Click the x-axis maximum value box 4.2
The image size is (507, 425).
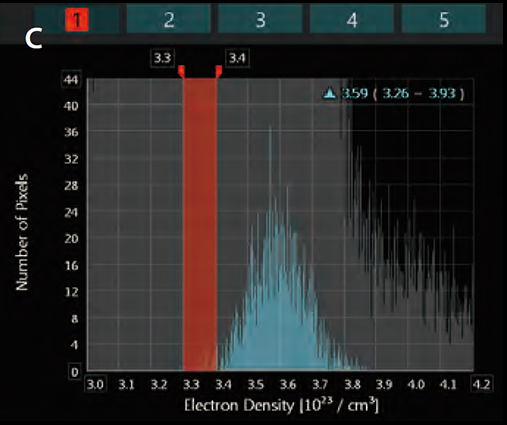coord(481,384)
